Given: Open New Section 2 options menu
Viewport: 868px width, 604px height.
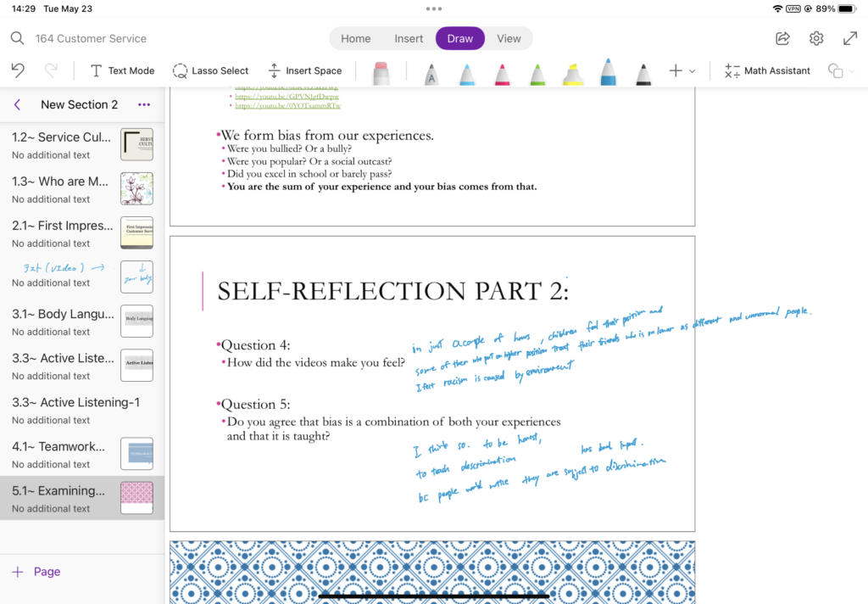Looking at the screenshot, I should point(143,104).
